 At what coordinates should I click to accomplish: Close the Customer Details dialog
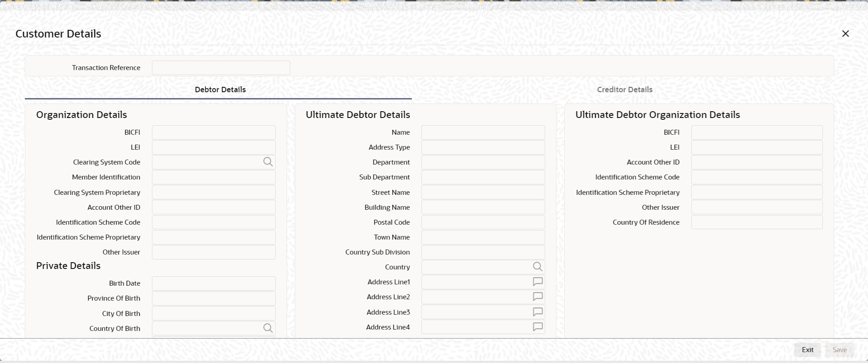[845, 33]
